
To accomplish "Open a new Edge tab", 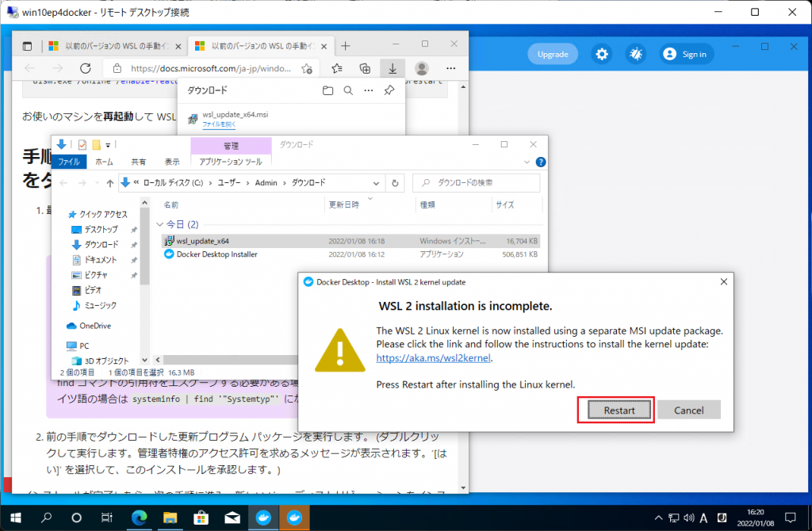I will [x=346, y=46].
